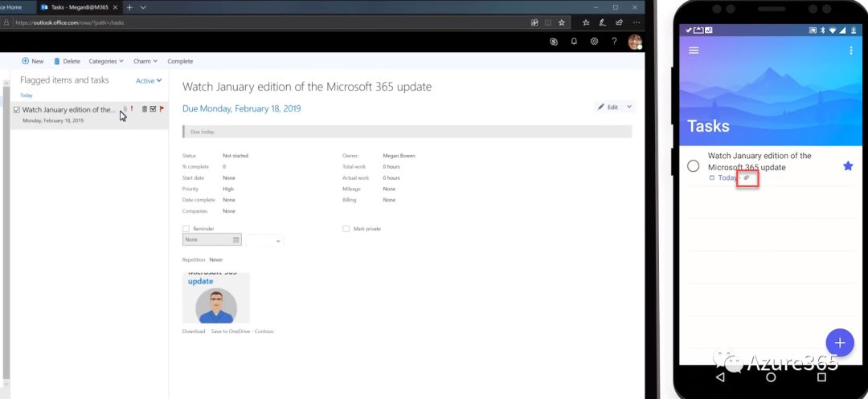
Task: Open the hamburger menu in the phone app
Action: point(694,50)
